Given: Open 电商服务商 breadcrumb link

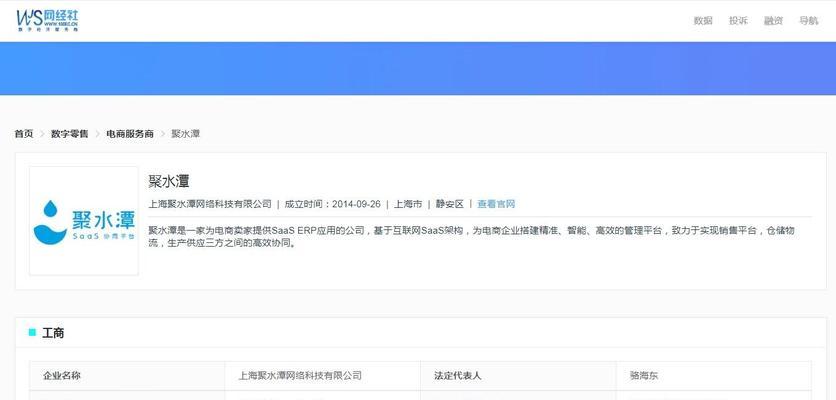Looking at the screenshot, I should pyautogui.click(x=130, y=134).
